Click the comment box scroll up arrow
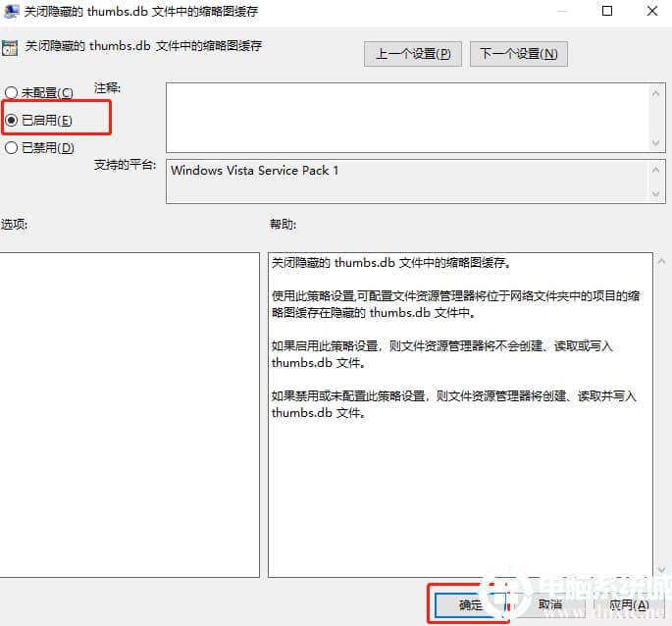The image size is (672, 626). click(x=655, y=93)
